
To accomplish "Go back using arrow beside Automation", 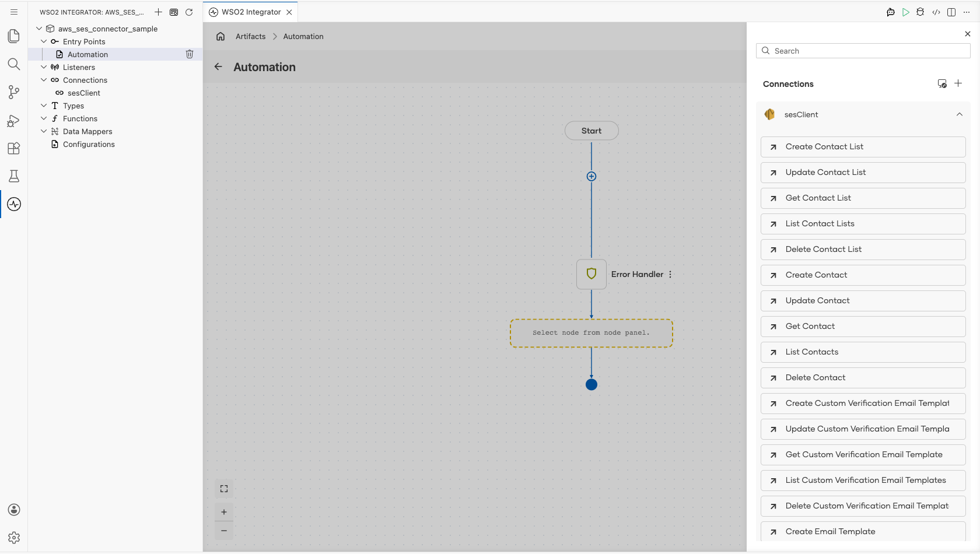I will tap(218, 67).
